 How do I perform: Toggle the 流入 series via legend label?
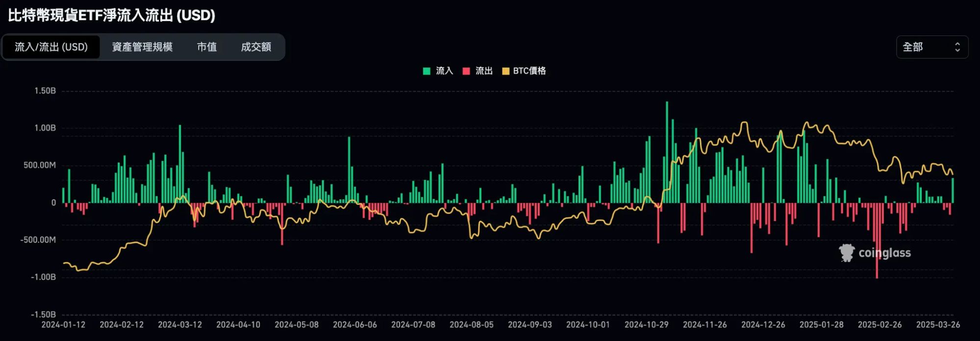444,71
